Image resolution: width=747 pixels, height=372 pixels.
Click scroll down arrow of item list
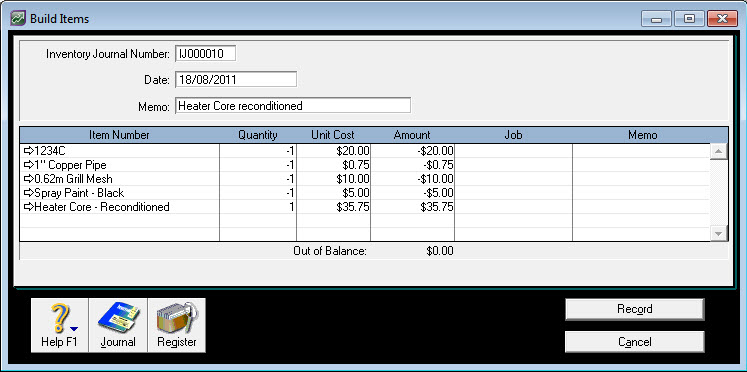718,233
